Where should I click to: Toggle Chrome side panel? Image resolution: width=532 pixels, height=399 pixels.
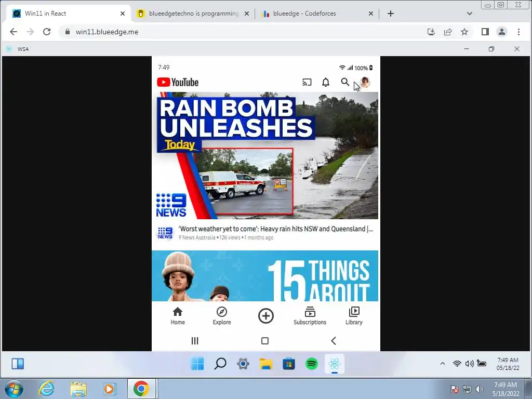click(x=485, y=32)
